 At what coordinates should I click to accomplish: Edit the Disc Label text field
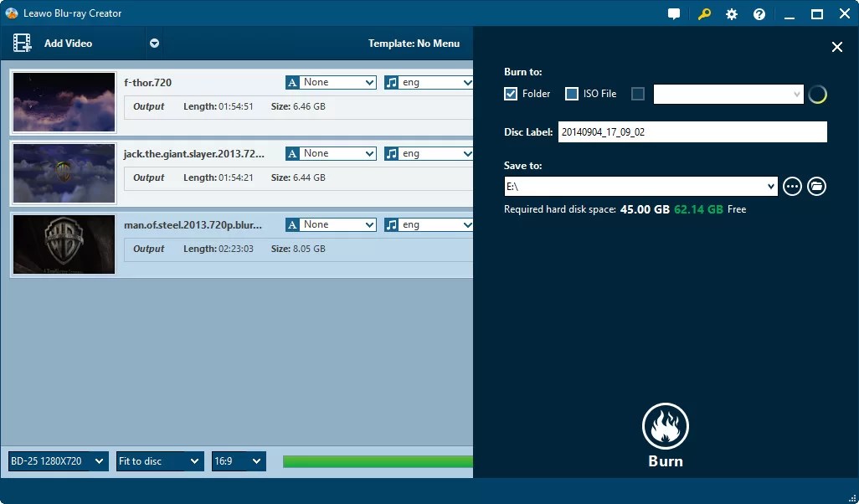pos(692,131)
